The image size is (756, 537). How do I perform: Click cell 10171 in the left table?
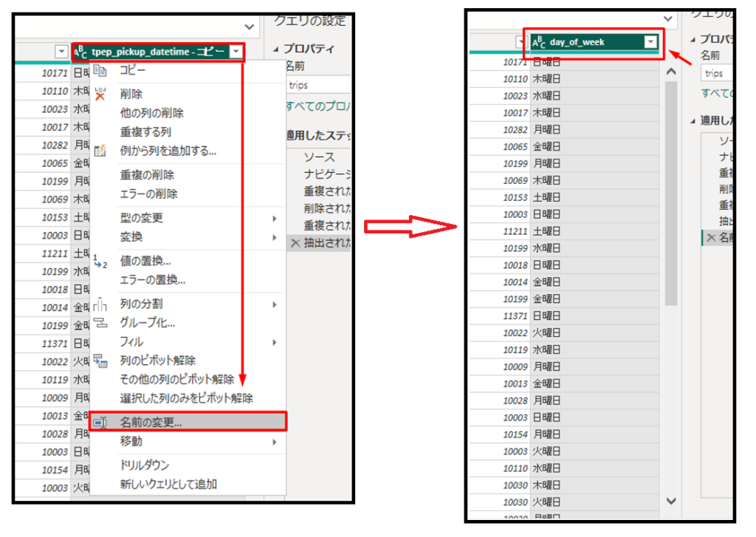tap(44, 73)
